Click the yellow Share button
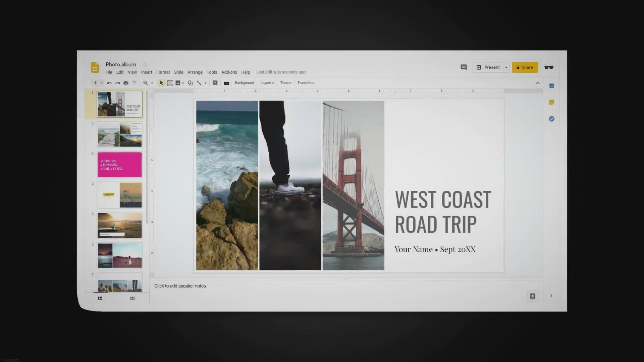 [525, 67]
